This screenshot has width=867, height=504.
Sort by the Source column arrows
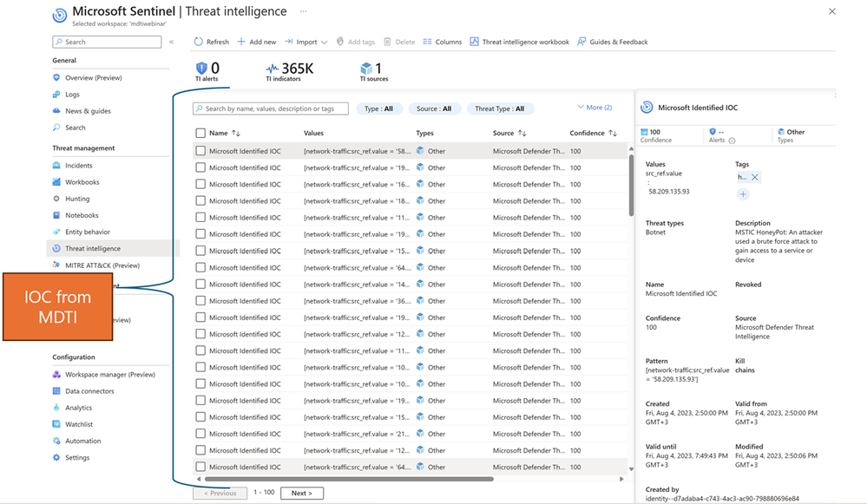pos(522,133)
